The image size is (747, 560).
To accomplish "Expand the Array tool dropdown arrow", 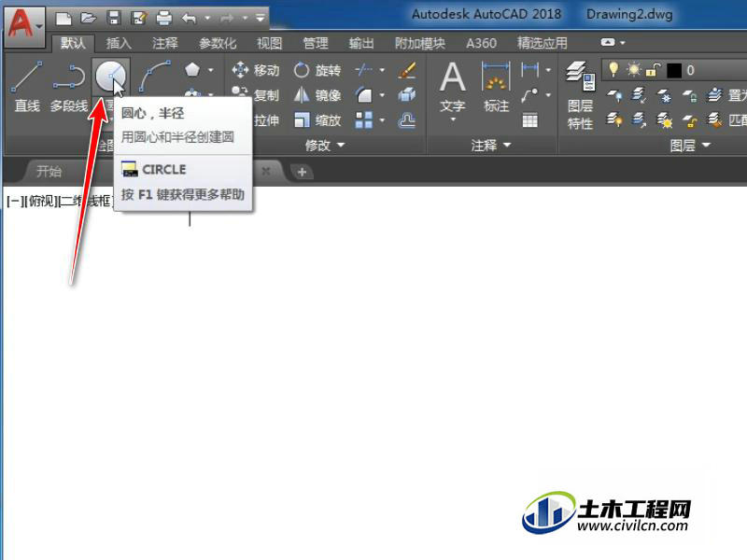I will point(382,120).
